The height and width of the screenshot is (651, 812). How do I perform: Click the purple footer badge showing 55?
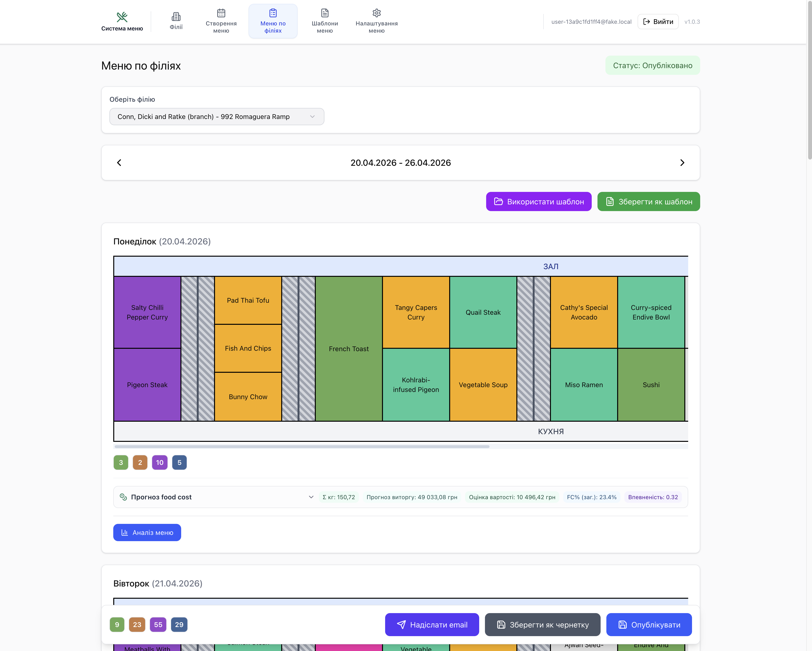[158, 625]
